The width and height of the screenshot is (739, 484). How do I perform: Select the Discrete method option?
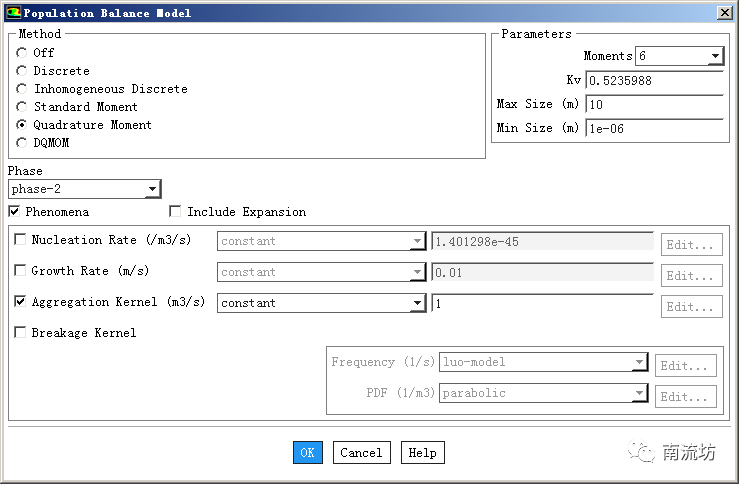coord(22,71)
